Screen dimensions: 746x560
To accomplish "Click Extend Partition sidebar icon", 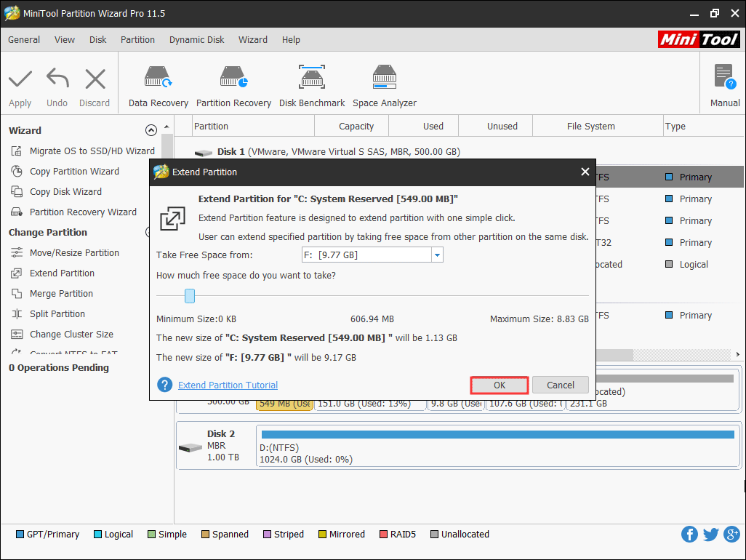I will pos(17,273).
